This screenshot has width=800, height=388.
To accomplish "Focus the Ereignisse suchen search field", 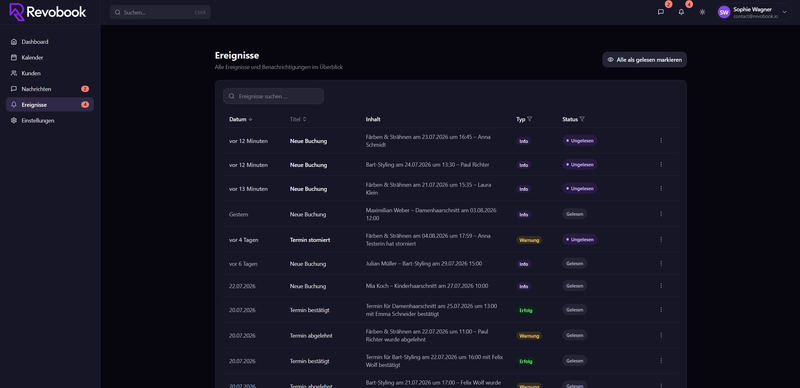I will (273, 96).
